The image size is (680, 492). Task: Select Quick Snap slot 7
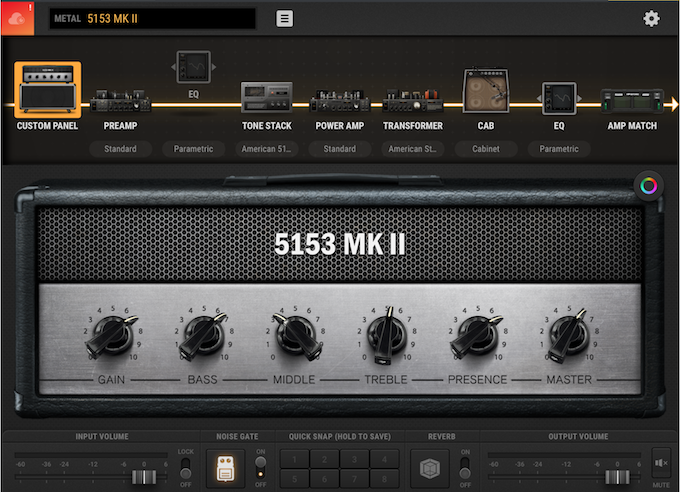point(354,479)
